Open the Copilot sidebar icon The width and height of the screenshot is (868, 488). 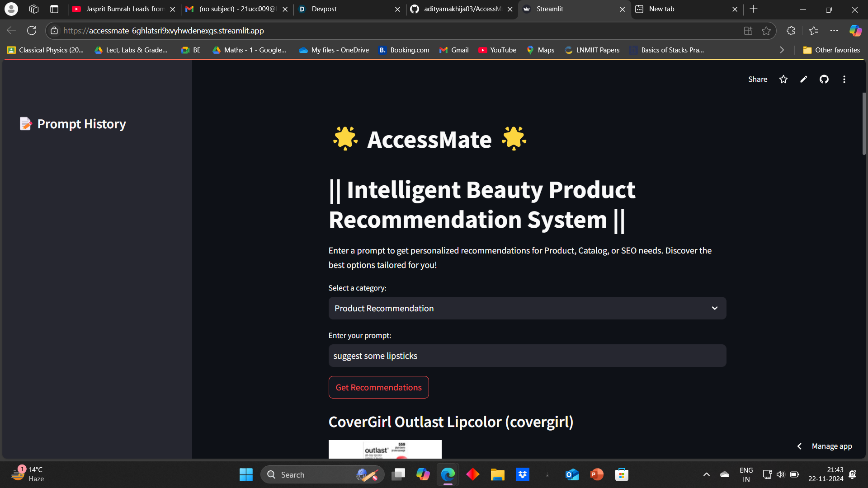point(855,31)
